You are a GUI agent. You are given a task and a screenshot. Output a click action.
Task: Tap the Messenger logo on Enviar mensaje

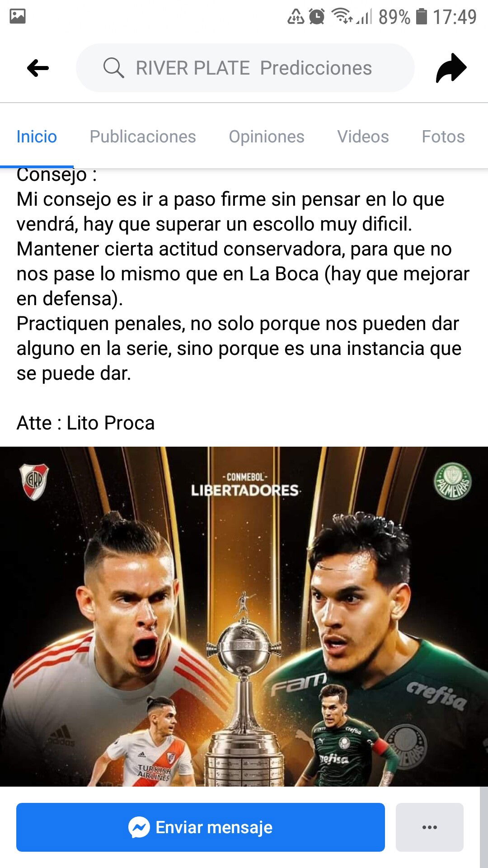(139, 827)
